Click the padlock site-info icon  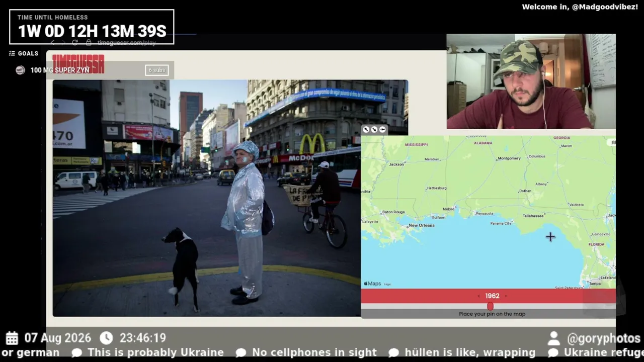coord(89,43)
